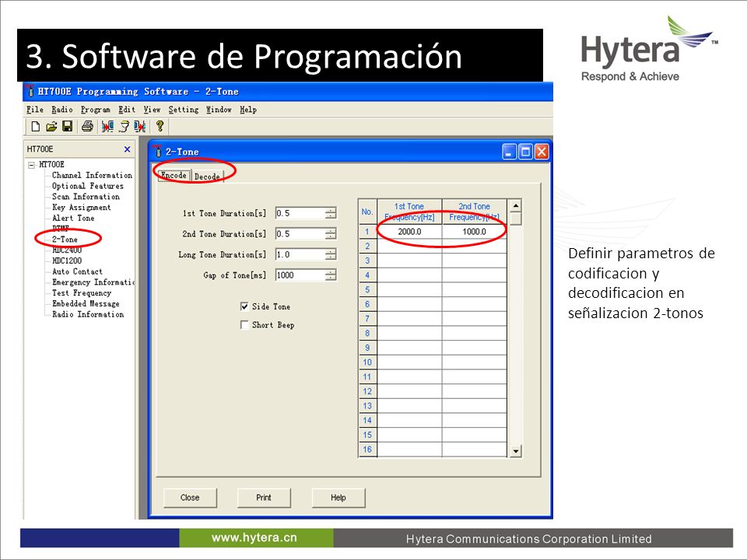This screenshot has height=560, width=747.
Task: Minimize the 2-Tone child window
Action: pos(509,152)
